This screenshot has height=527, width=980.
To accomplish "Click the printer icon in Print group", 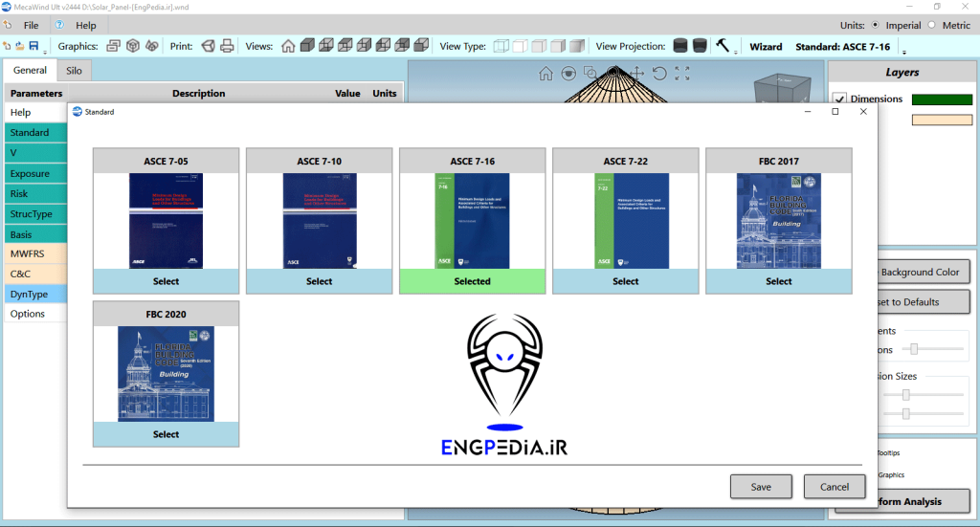I will (x=227, y=46).
